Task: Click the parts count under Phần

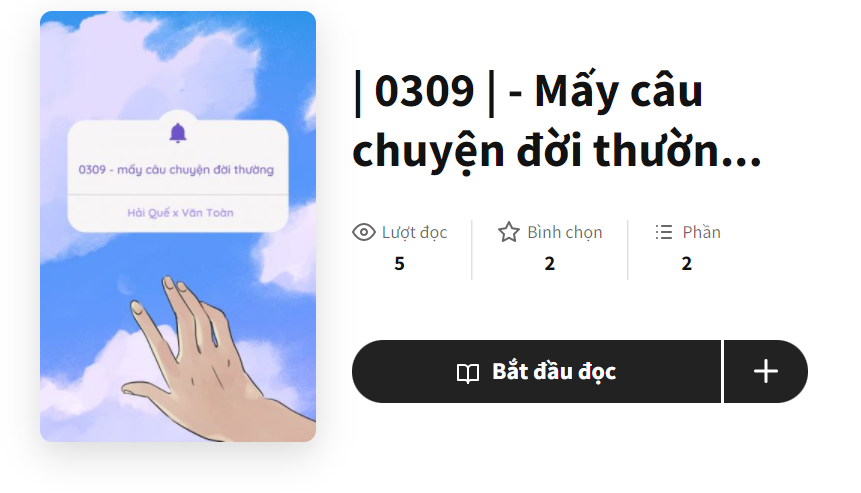Action: (686, 264)
